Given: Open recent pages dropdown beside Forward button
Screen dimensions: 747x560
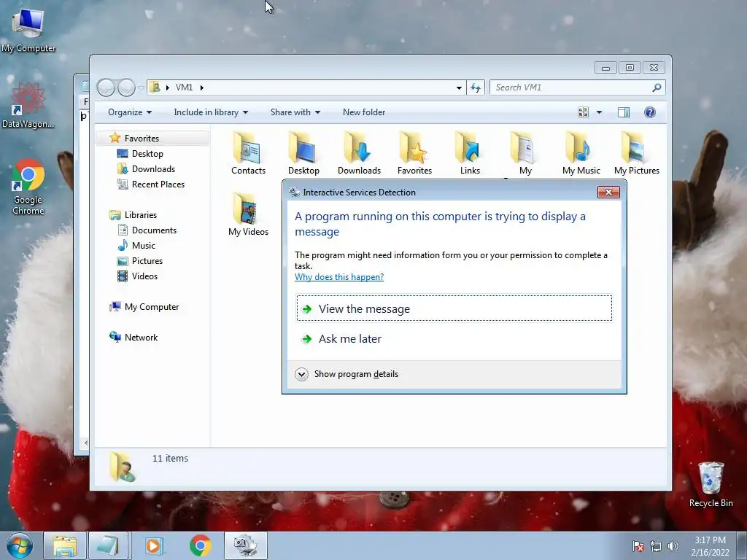Looking at the screenshot, I should (141, 87).
